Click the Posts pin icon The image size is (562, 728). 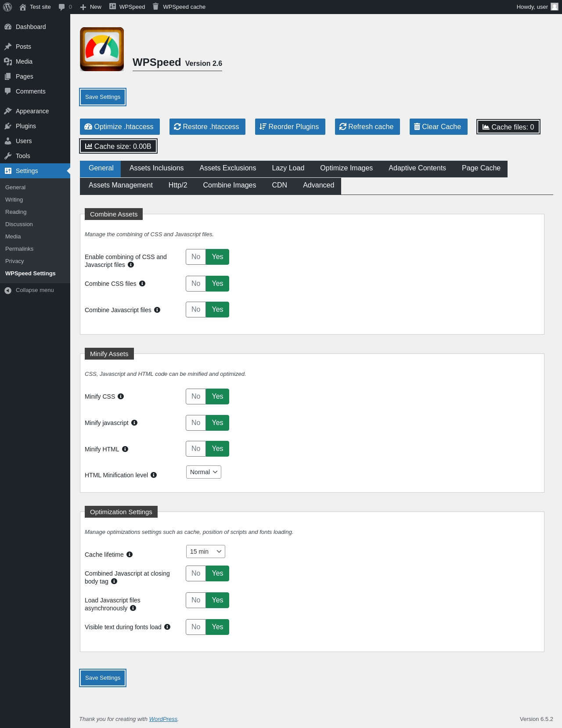pos(8,47)
